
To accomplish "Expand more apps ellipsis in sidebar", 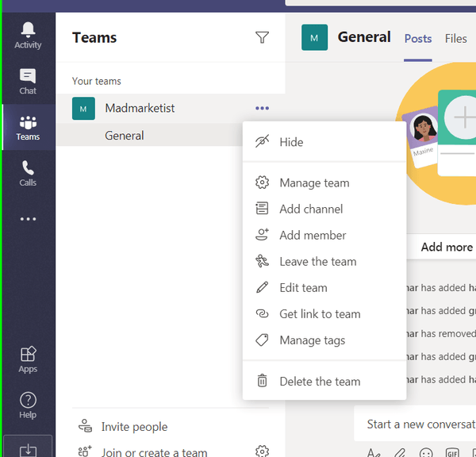I will coord(28,219).
